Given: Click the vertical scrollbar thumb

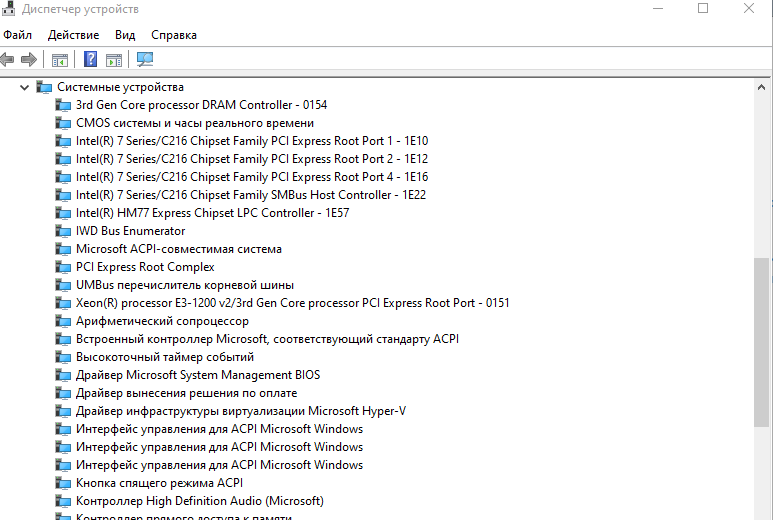Looking at the screenshot, I should pos(762,340).
